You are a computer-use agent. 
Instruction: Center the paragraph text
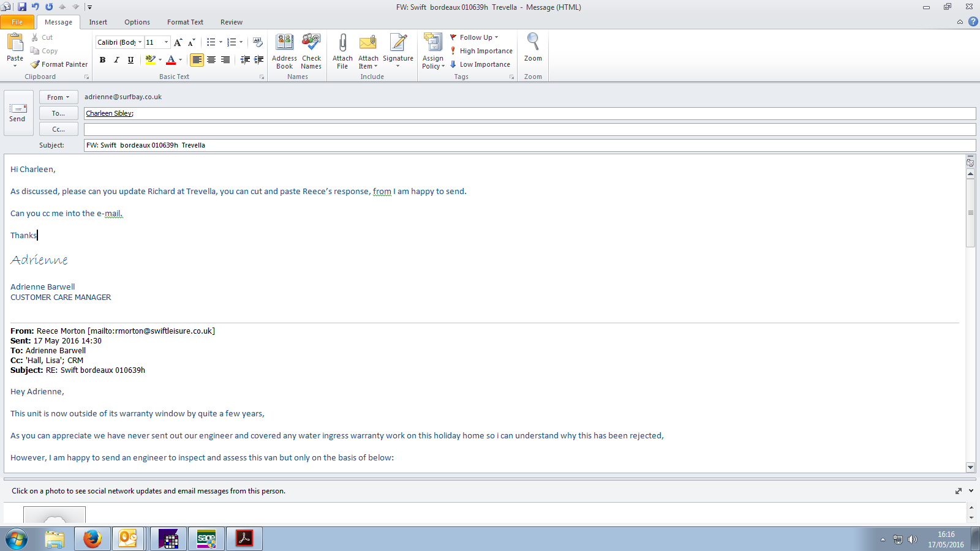(x=211, y=59)
